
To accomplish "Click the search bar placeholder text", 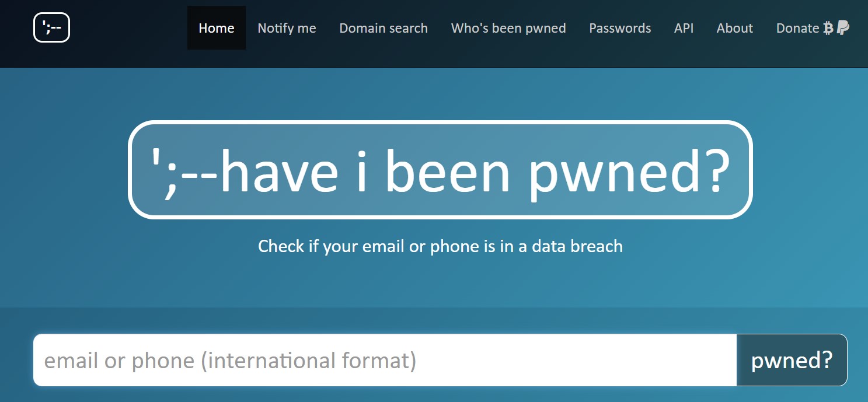I will pos(230,360).
